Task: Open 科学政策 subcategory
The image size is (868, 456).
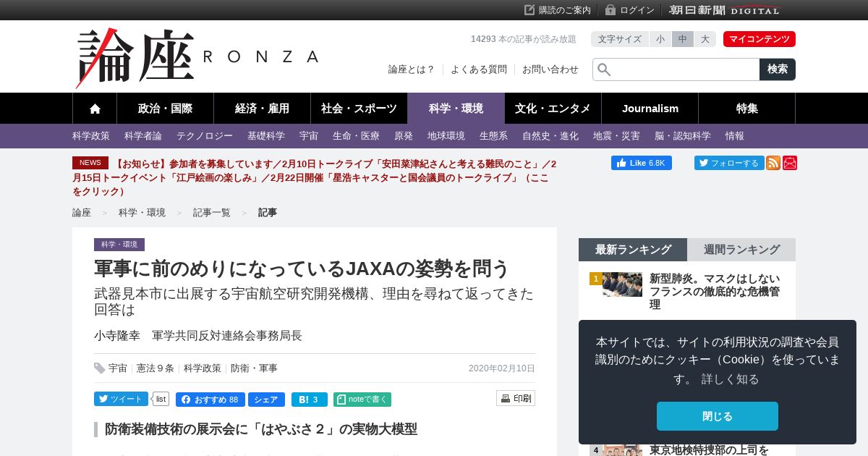Action: point(91,136)
